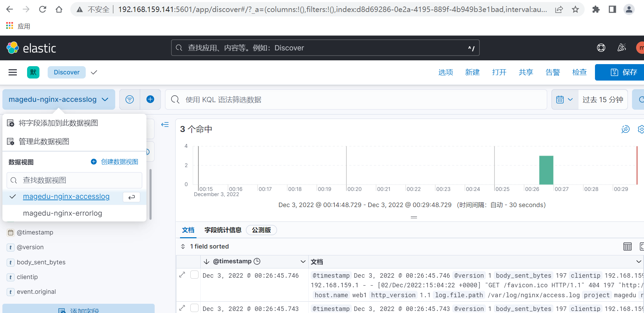Open the main navigation hamburger menu
The width and height of the screenshot is (644, 313).
coord(13,72)
